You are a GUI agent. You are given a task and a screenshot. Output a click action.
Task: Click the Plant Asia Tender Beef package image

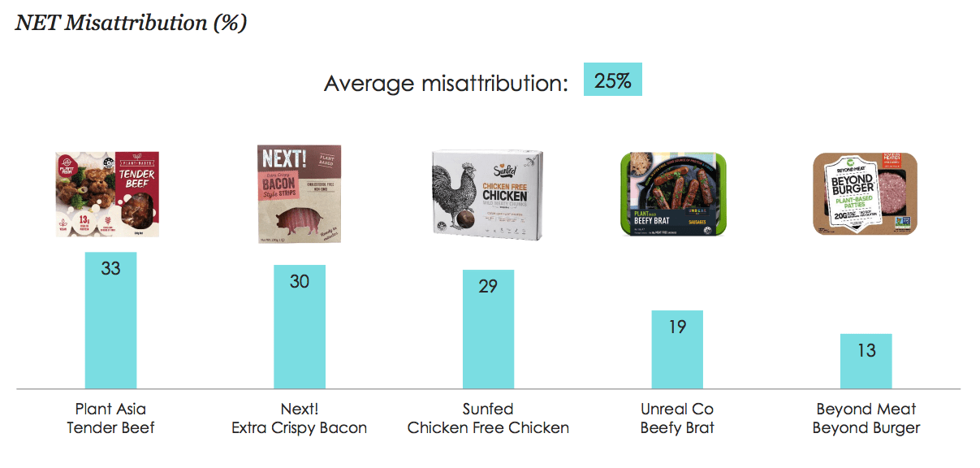(107, 194)
